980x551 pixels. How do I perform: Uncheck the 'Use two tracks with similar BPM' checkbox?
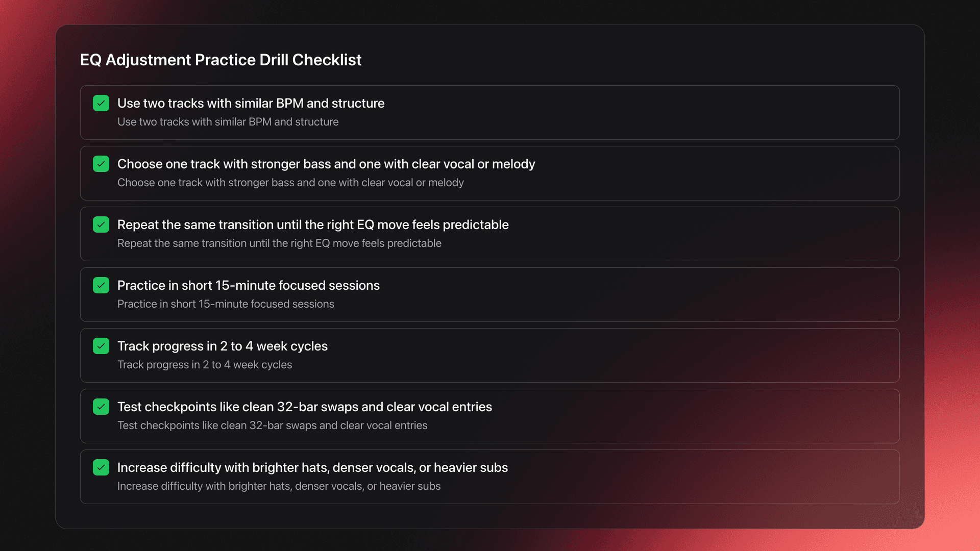point(101,103)
